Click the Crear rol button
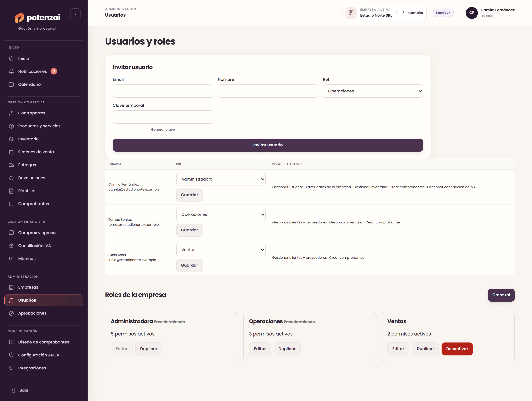Screen dimensions: 532x401 (501, 295)
